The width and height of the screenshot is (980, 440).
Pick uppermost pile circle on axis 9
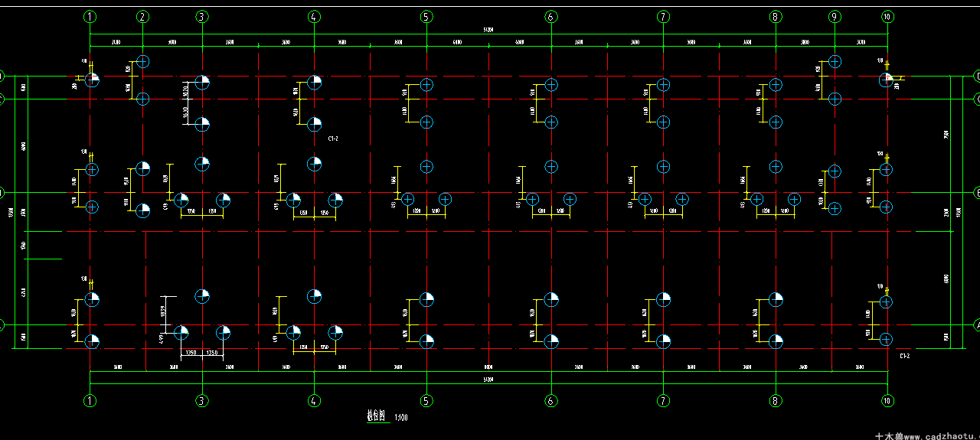(835, 61)
